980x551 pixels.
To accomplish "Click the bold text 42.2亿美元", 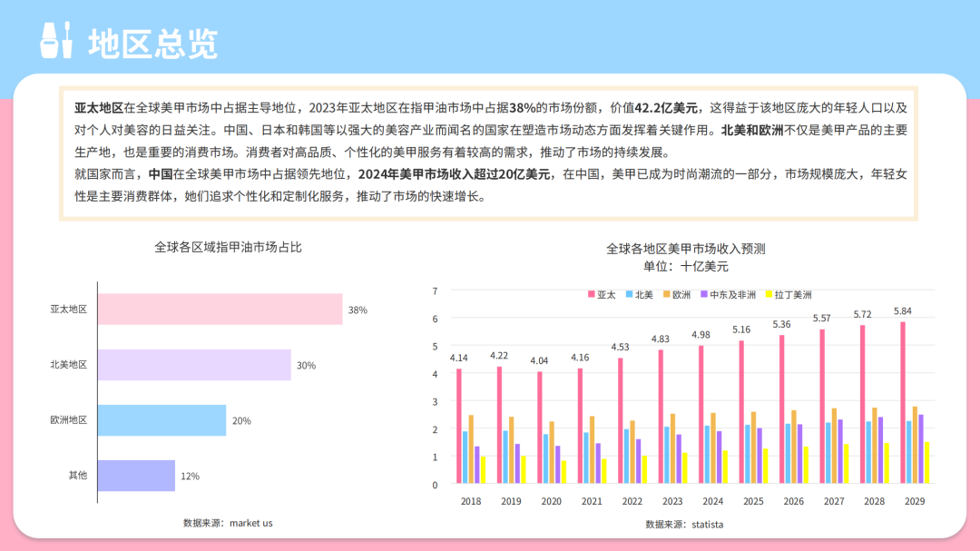I will click(666, 108).
